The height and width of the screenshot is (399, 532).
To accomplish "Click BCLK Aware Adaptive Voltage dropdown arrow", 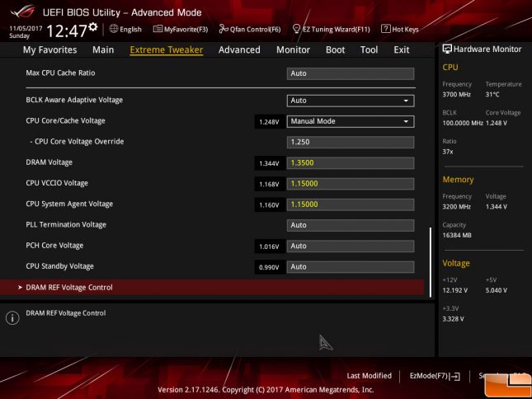I will pyautogui.click(x=406, y=101).
